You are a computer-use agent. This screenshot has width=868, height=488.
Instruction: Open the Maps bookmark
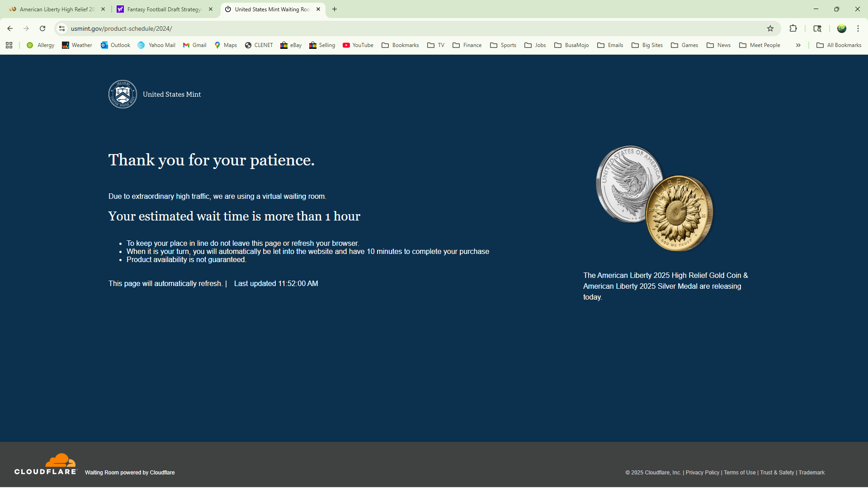[x=226, y=45]
